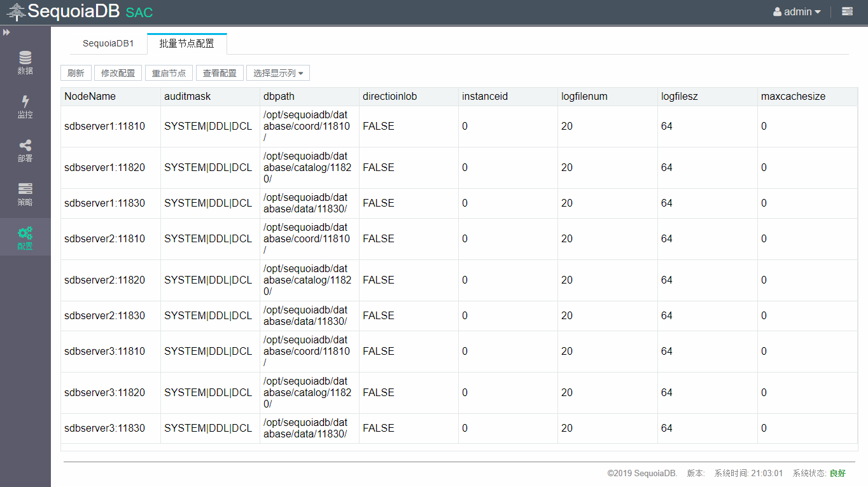Switch to the SequoiaDB1 tab
This screenshot has height=487, width=868.
(108, 44)
